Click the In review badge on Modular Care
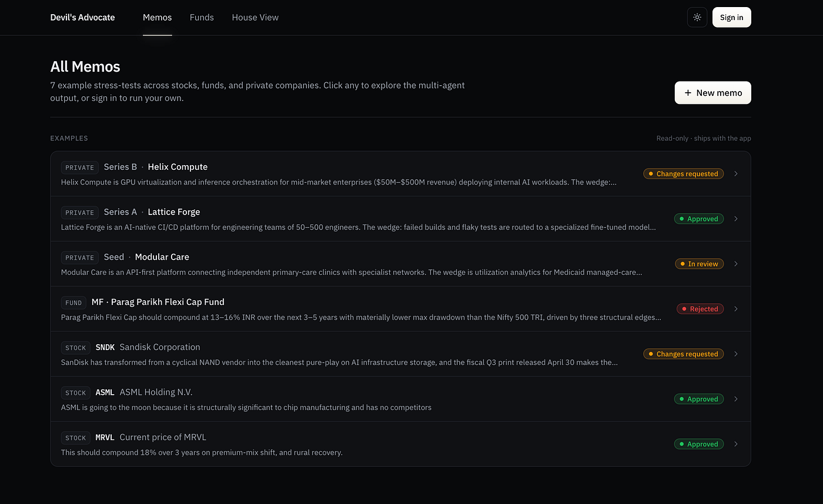This screenshot has height=504, width=823. [700, 264]
